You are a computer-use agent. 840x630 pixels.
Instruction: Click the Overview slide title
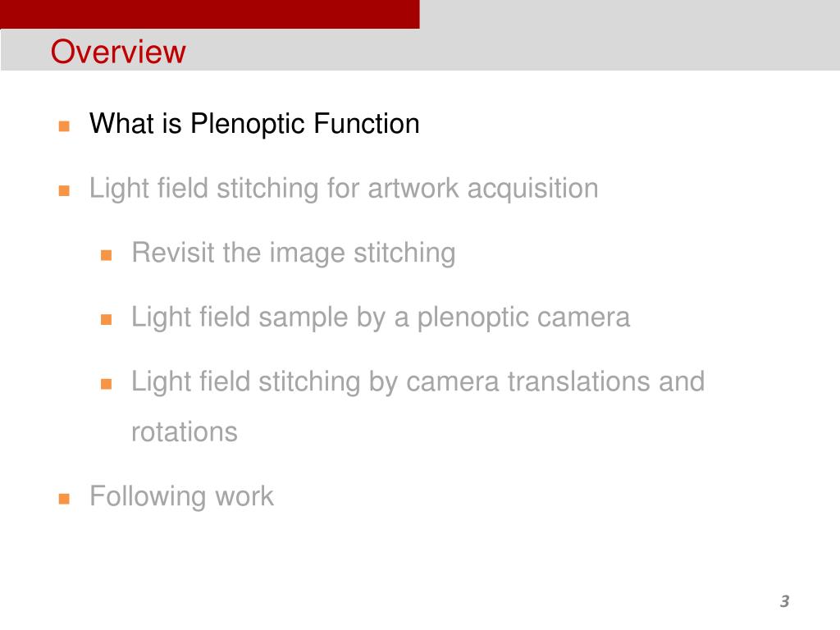click(118, 52)
